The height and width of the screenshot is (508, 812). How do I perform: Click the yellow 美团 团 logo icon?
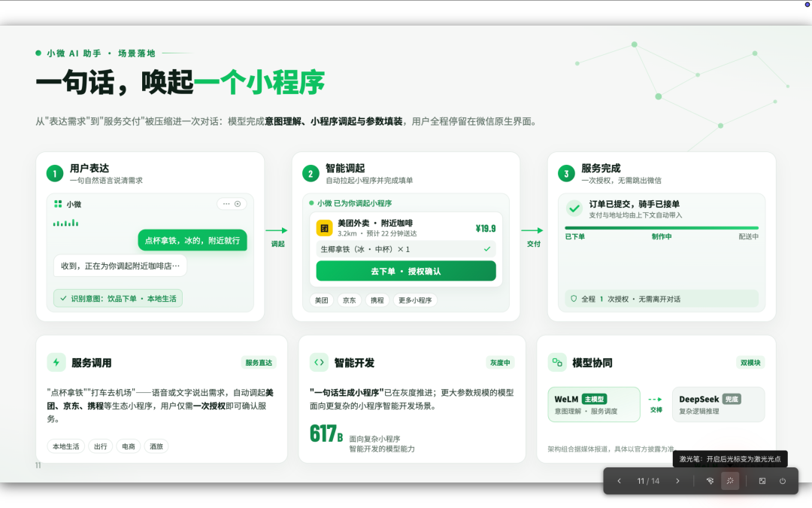pos(324,228)
